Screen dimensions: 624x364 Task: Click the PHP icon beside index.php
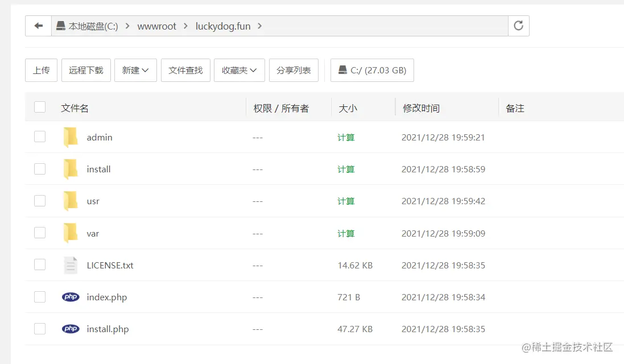pos(71,297)
